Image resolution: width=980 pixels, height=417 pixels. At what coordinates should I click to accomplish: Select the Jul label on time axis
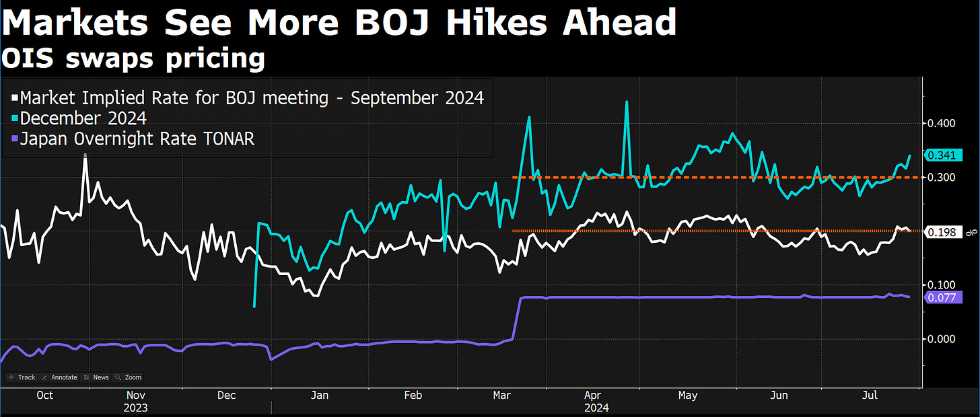[870, 395]
